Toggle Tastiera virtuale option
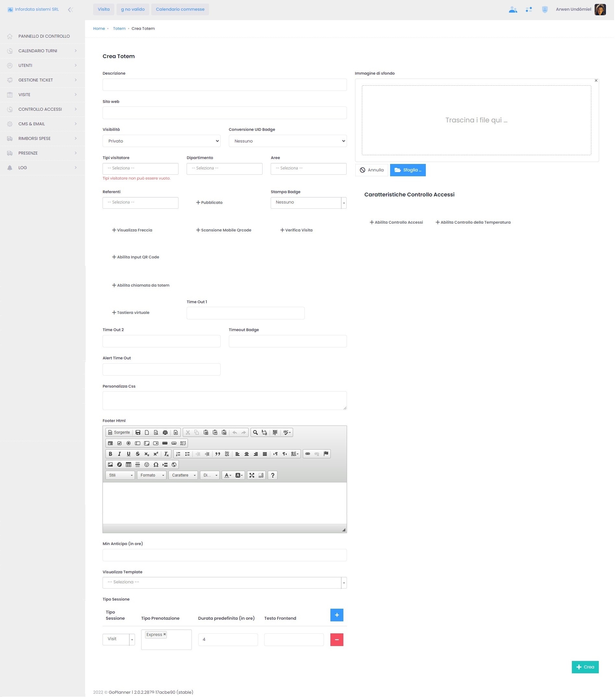The width and height of the screenshot is (616, 697). (131, 313)
